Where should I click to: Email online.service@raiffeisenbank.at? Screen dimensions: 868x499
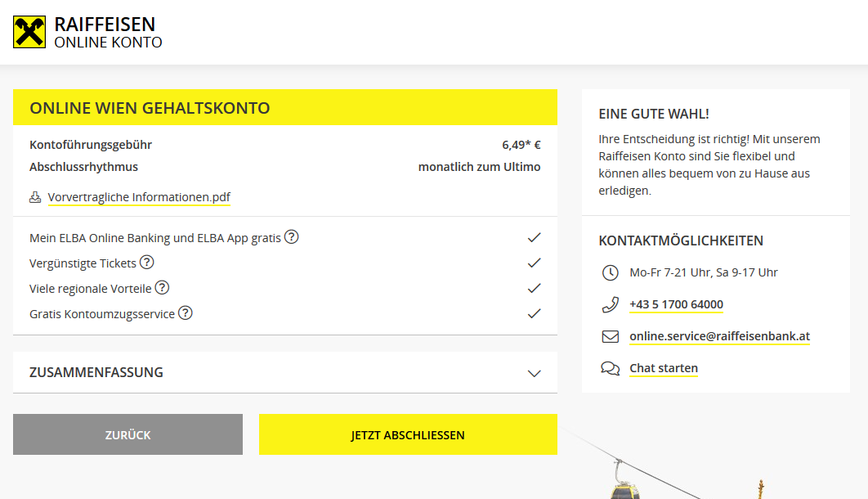(719, 336)
